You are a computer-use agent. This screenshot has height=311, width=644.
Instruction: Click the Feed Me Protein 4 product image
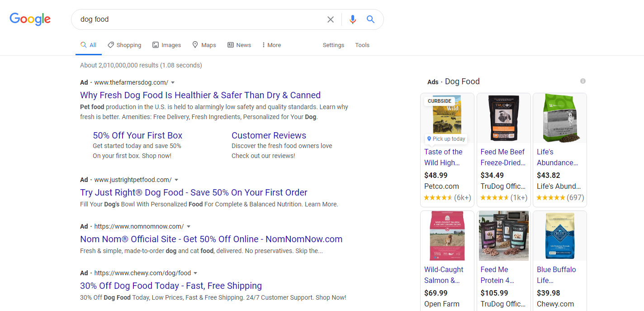[504, 236]
